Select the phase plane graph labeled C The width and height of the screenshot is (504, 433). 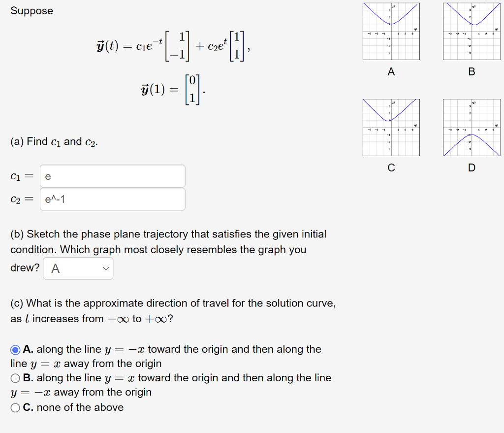pyautogui.click(x=391, y=127)
